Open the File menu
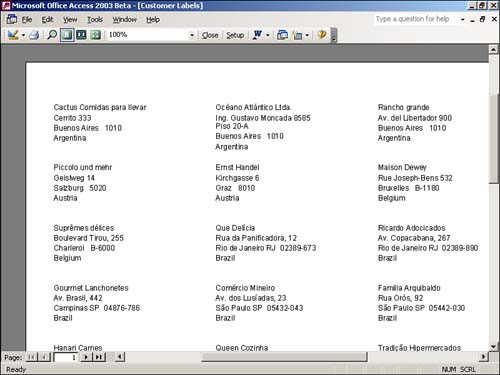The image size is (500, 375). [x=27, y=20]
